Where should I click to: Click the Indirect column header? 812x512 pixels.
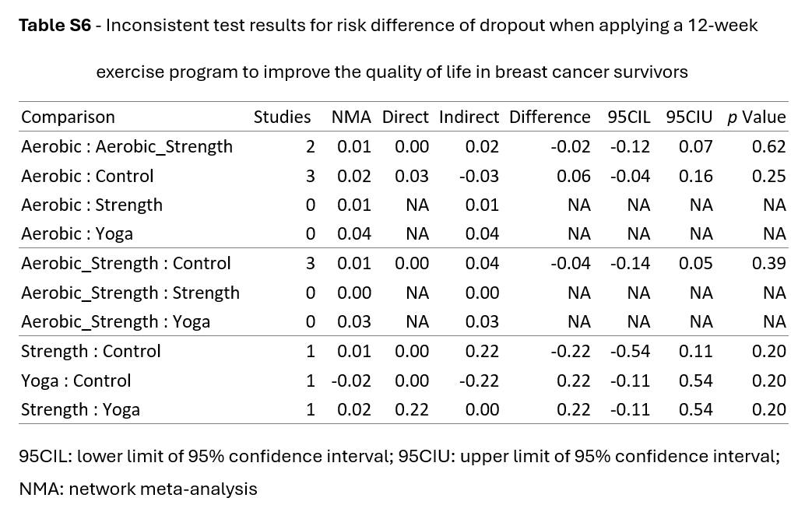469,117
